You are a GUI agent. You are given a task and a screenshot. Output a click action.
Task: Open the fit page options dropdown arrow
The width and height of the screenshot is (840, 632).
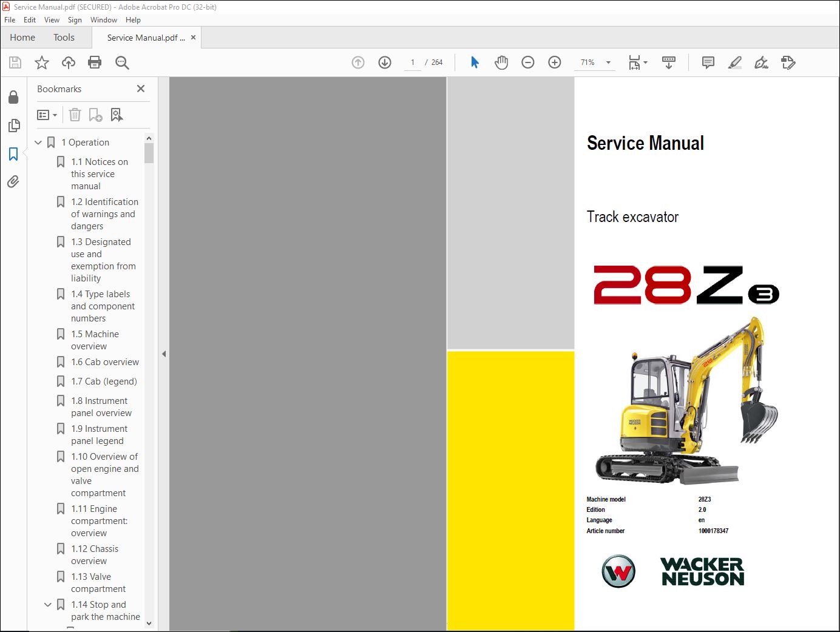pyautogui.click(x=645, y=62)
